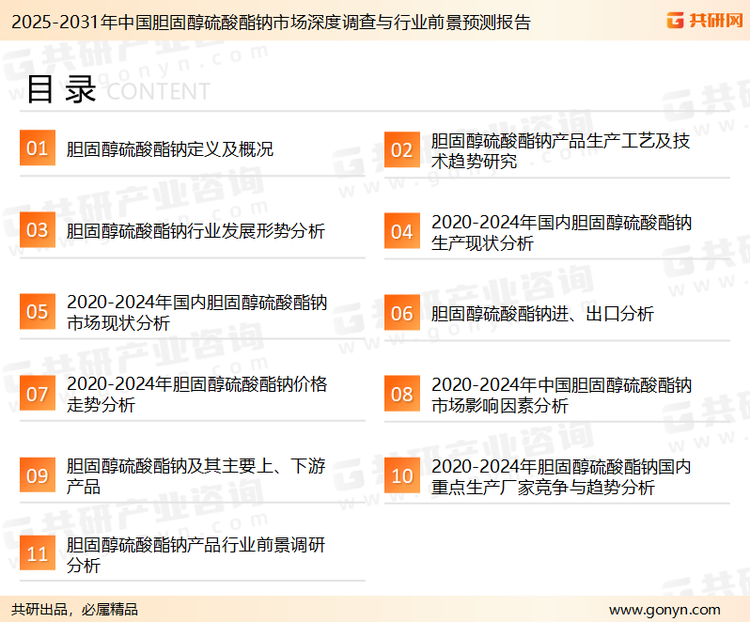Viewport: 750px width, 622px height.
Task: Click the orange 09 number badge
Action: [37, 475]
